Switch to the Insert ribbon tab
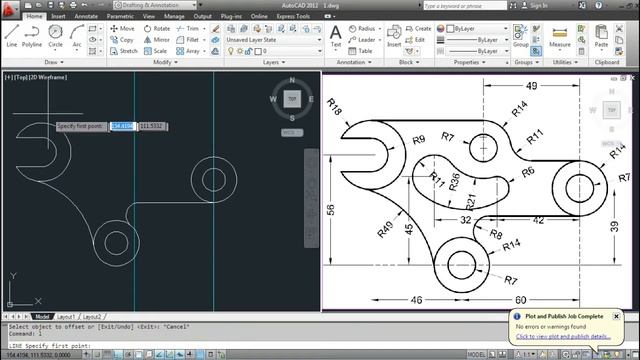 pos(58,16)
